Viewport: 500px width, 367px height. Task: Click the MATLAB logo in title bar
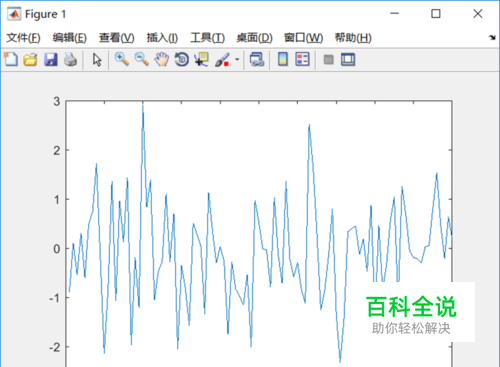click(14, 14)
